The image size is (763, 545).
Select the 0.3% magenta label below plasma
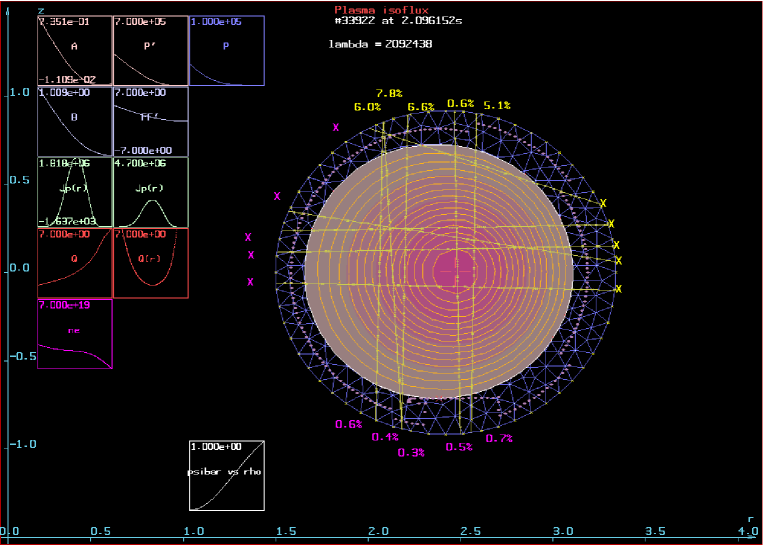tap(411, 452)
